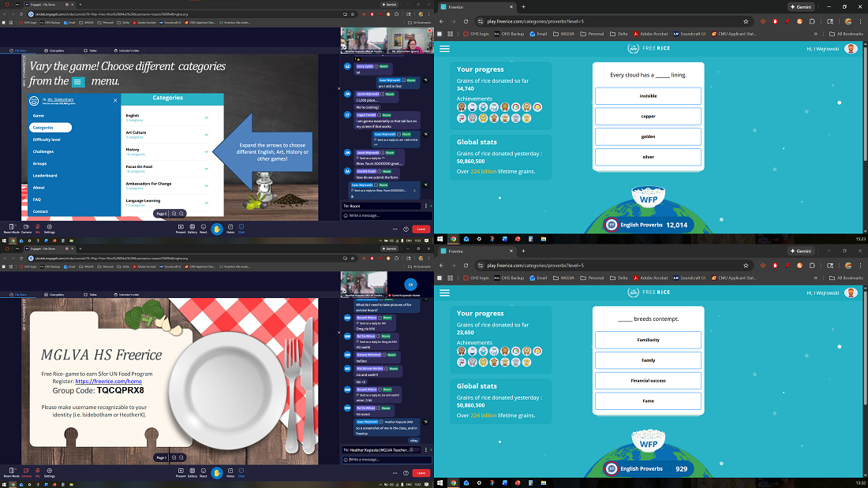
Task: Click Heather Kapusta video thumbnail in Vary-the-game window
Action: [364, 40]
